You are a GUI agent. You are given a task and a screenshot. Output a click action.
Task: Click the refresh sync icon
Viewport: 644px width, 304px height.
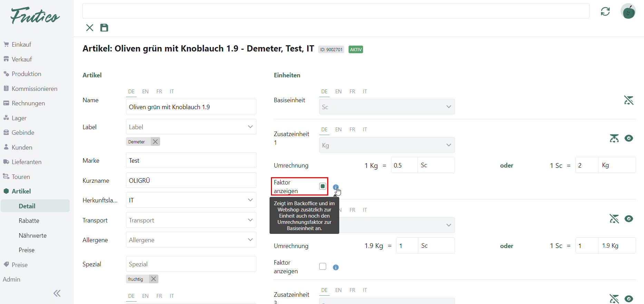[605, 11]
